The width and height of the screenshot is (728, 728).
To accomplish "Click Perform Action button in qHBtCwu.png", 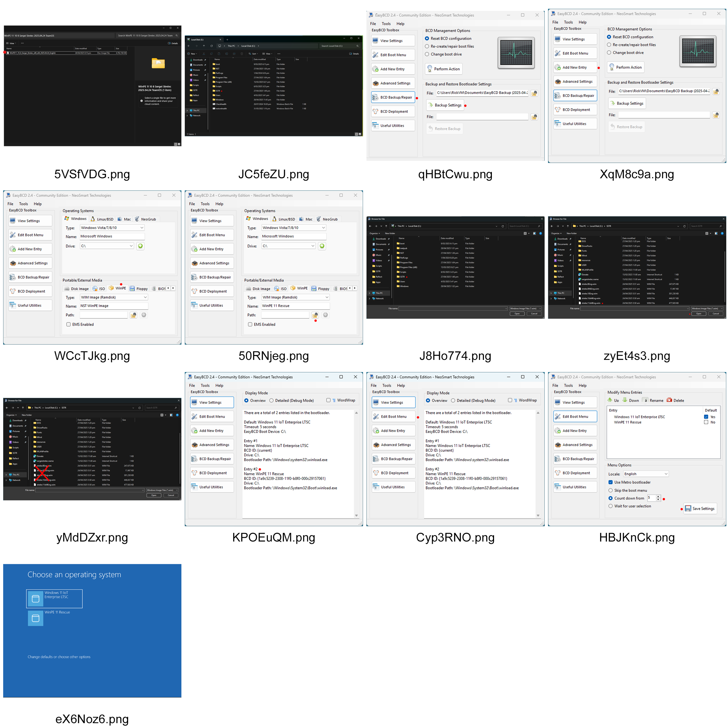I will click(444, 69).
